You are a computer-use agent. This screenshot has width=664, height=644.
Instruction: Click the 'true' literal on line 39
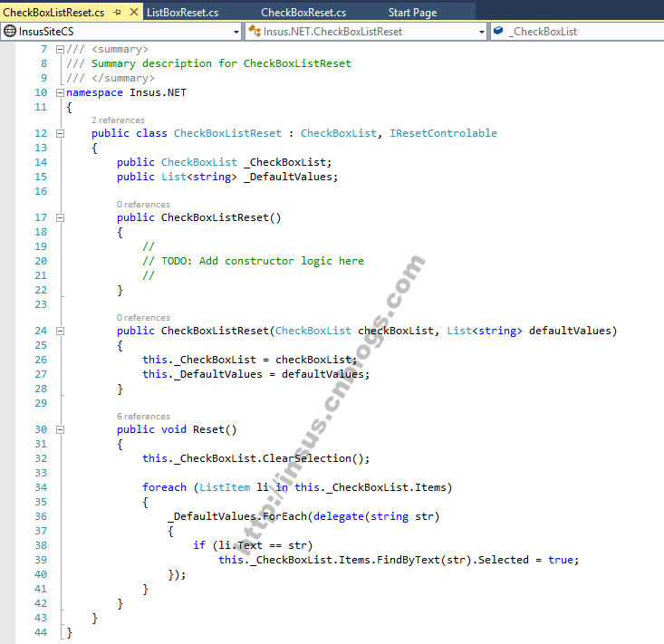pyautogui.click(x=561, y=560)
